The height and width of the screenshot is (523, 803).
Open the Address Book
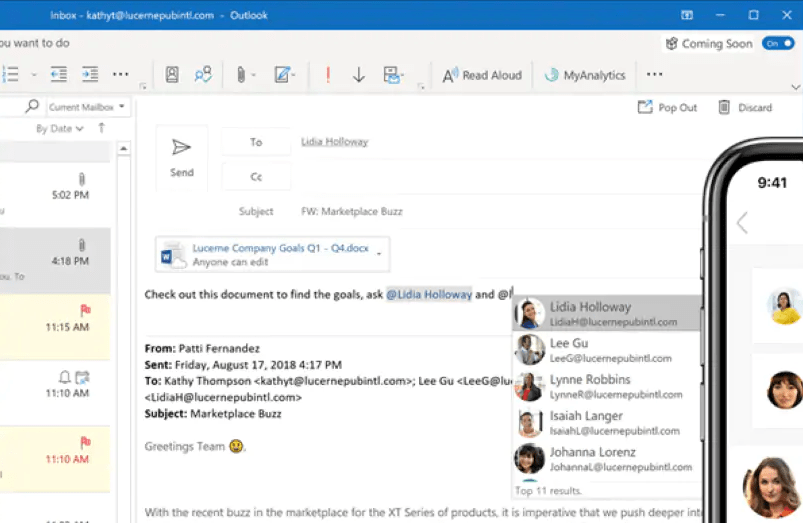(x=172, y=75)
